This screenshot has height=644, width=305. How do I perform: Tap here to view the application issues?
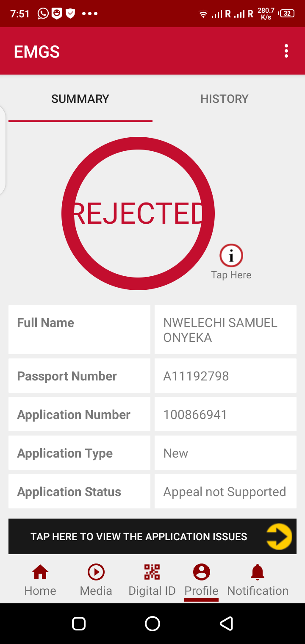point(139,537)
